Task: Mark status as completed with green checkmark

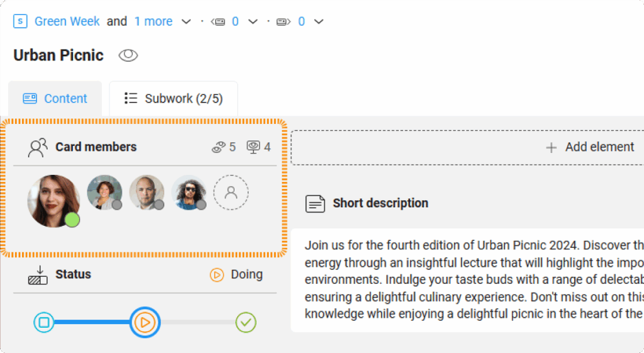Action: (x=246, y=323)
